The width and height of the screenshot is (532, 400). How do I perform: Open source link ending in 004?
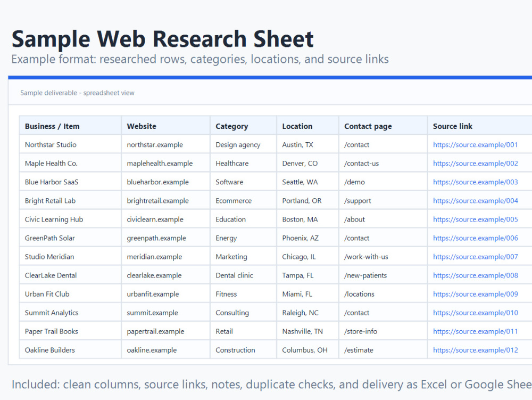click(475, 201)
